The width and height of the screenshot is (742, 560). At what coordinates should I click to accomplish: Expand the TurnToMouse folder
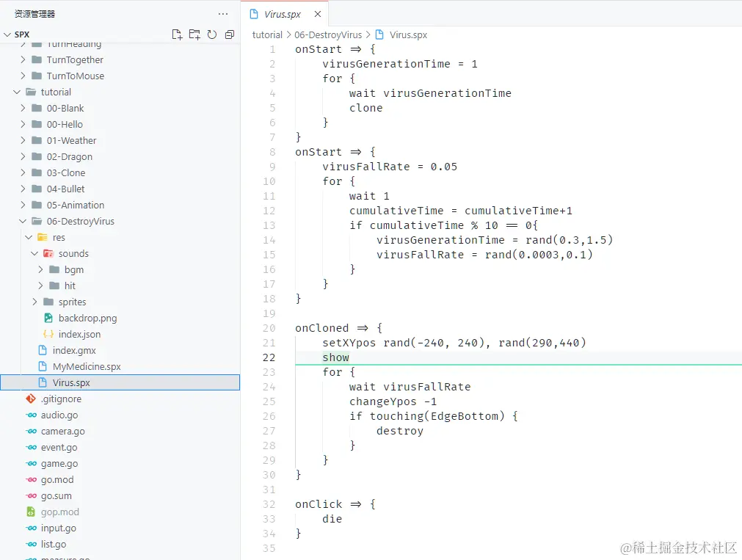click(x=23, y=76)
